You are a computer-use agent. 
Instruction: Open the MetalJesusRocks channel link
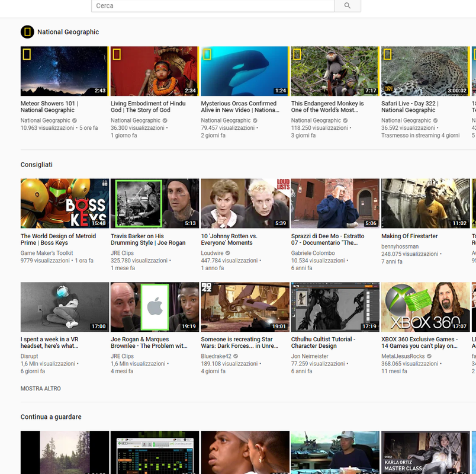[403, 356]
